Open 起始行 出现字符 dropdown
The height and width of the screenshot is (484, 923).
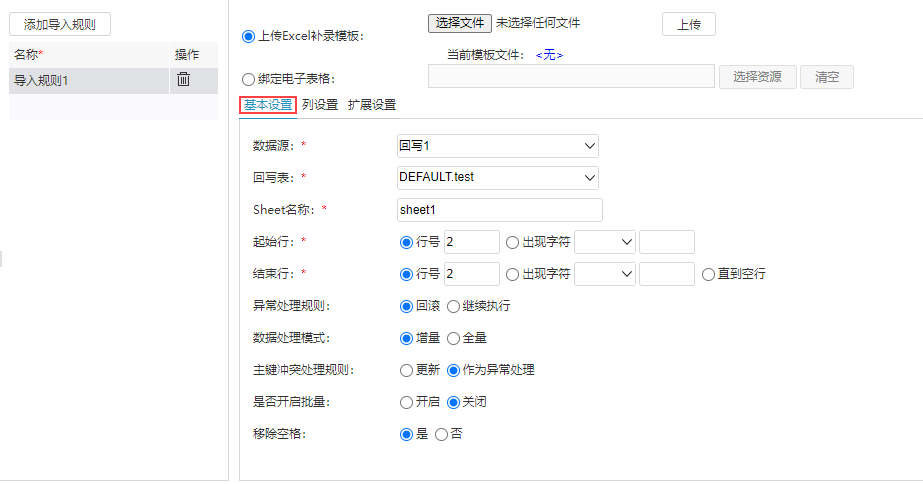(x=605, y=242)
